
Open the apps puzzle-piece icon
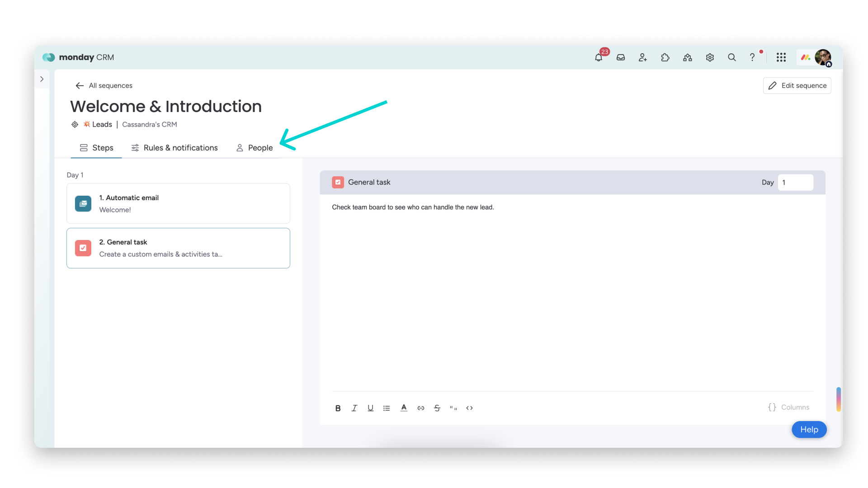click(665, 57)
